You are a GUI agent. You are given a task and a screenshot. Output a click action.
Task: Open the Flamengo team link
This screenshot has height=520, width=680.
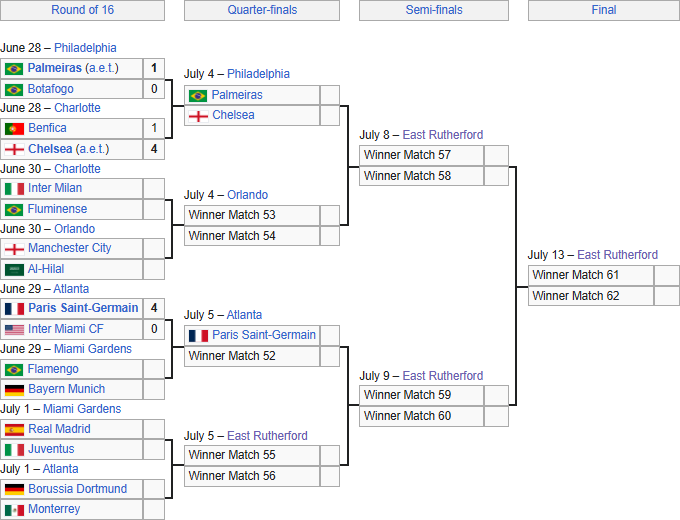pos(53,369)
